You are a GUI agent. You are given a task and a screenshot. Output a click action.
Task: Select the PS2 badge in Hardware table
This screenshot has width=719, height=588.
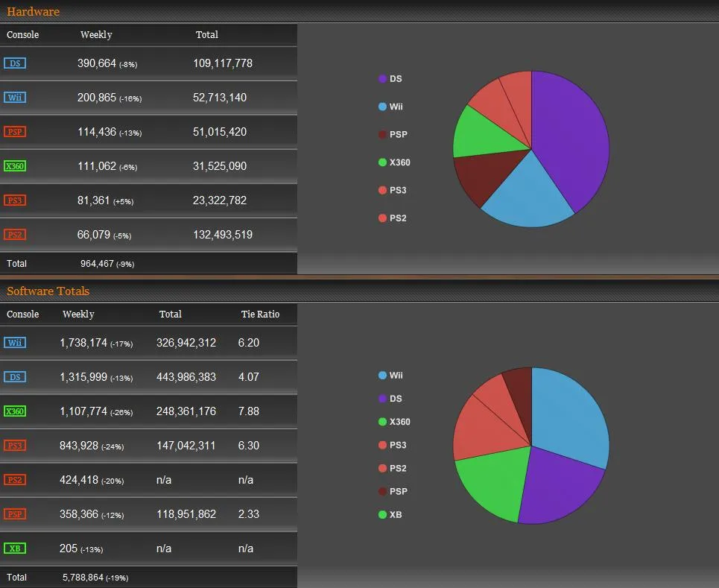(x=15, y=235)
